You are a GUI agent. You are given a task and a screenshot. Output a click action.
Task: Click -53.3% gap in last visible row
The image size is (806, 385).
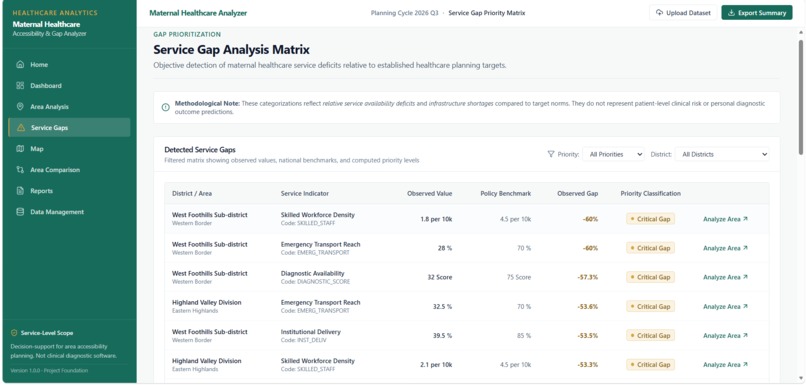tap(588, 365)
